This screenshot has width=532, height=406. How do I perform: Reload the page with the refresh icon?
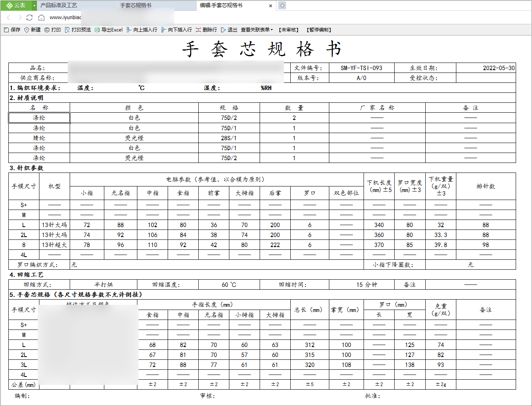click(x=29, y=18)
